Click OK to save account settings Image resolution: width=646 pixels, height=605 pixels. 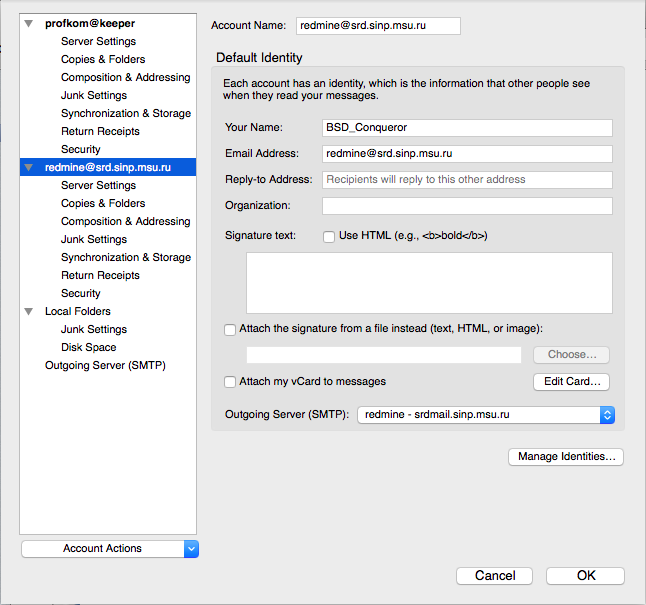[586, 575]
